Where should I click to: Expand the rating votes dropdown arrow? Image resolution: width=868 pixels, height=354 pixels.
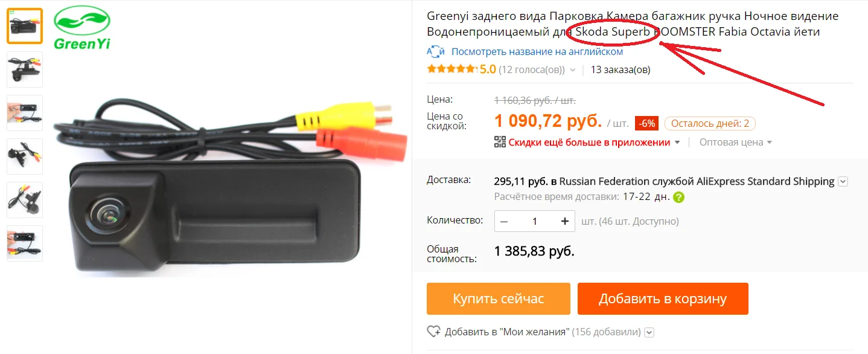click(x=572, y=70)
